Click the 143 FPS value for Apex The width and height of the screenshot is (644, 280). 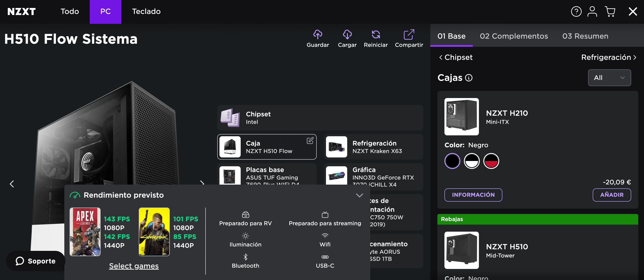(117, 219)
